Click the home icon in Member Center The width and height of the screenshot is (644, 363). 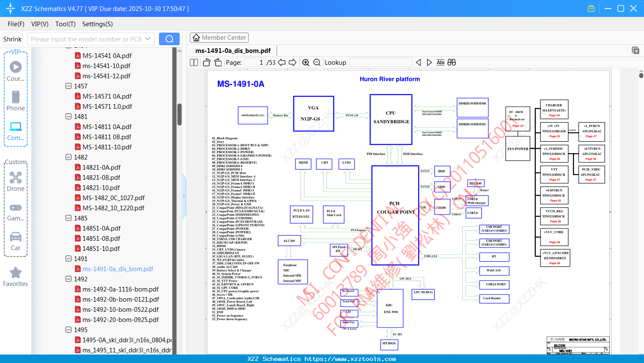pos(196,38)
